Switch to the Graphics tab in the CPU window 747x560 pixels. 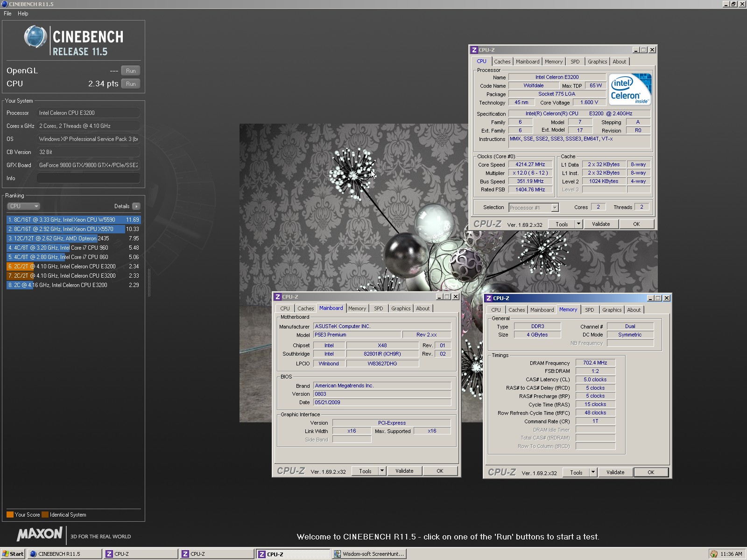click(x=597, y=62)
